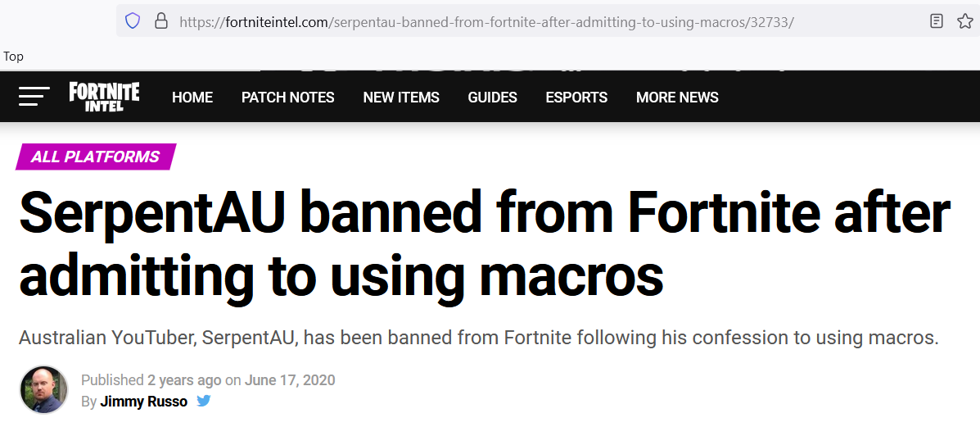The width and height of the screenshot is (980, 436).
Task: Open the PATCH NOTES section
Action: tap(287, 98)
